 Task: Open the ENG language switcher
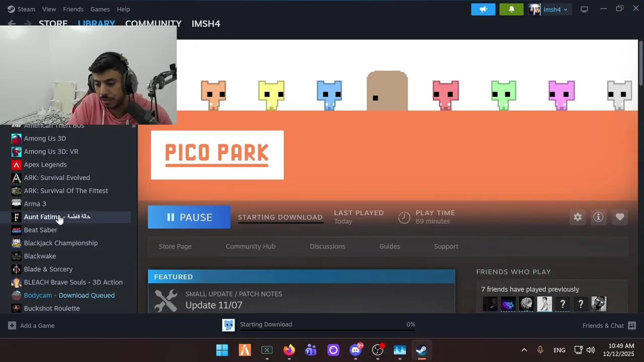click(559, 350)
